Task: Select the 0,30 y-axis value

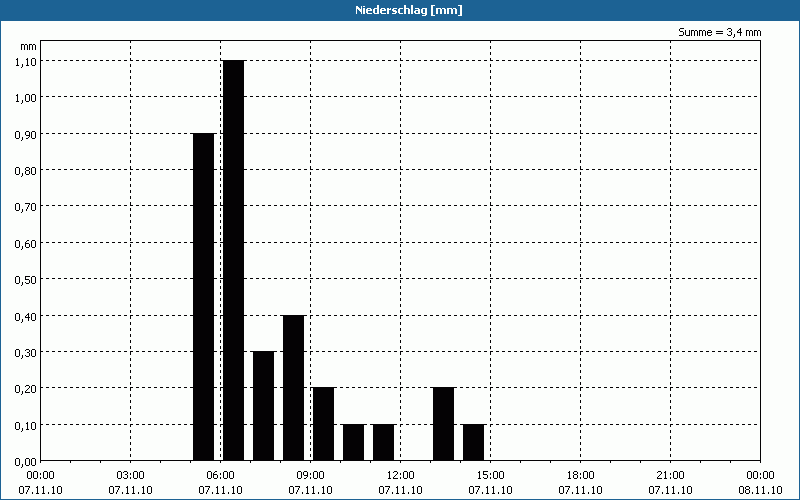Action: click(x=26, y=353)
